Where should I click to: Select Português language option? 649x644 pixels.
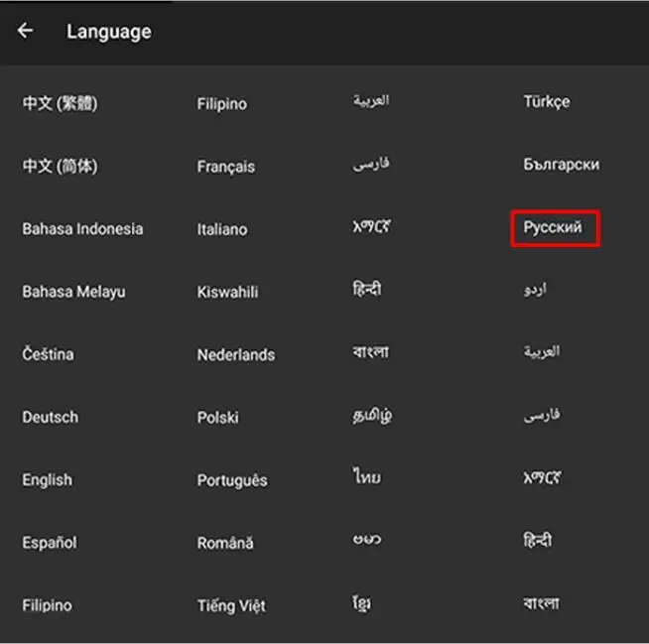(x=232, y=480)
